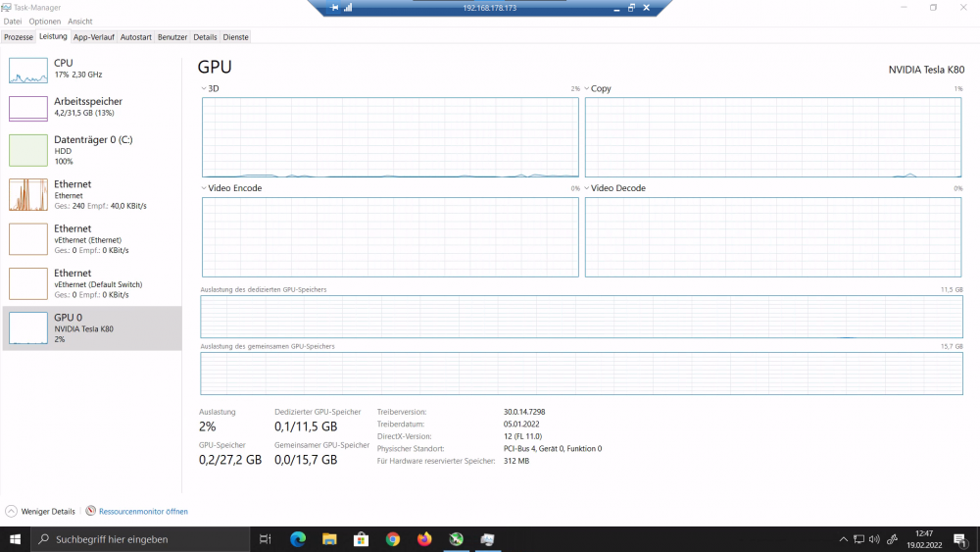
Task: Switch to the Leistung tab
Action: [53, 36]
